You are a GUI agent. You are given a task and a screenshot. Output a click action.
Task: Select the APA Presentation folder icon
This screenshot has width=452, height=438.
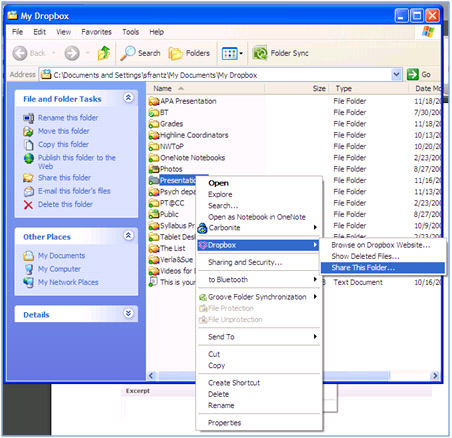click(x=154, y=101)
